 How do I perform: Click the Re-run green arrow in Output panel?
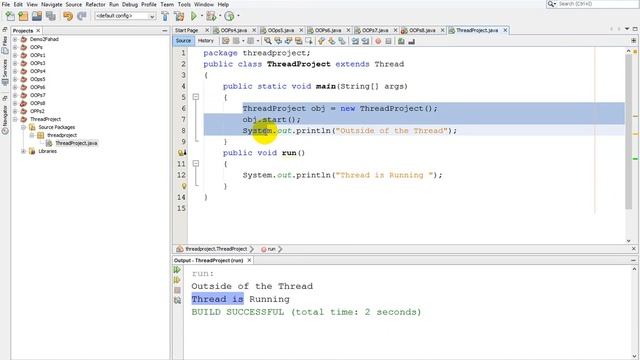(x=177, y=270)
